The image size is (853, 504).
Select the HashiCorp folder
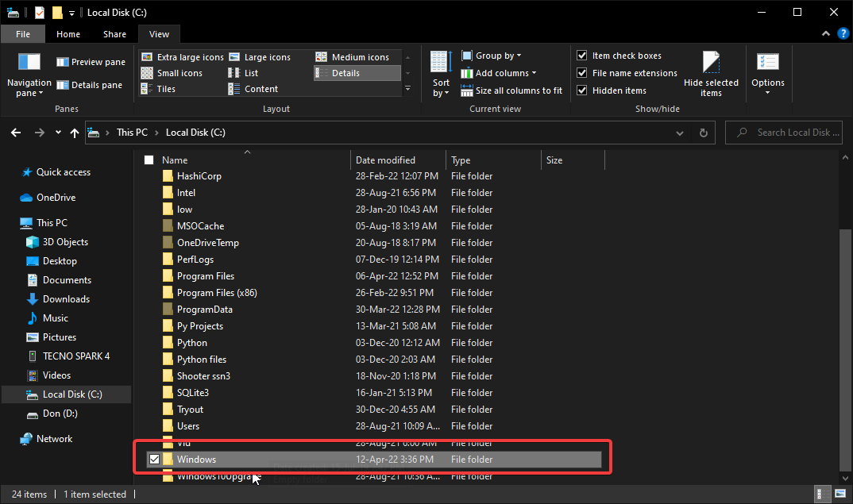click(199, 176)
